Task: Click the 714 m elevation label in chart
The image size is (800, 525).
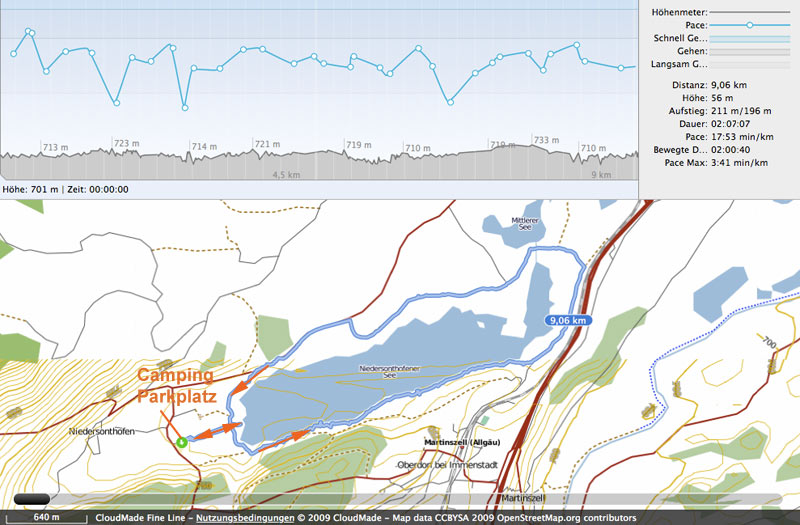Action: pos(204,146)
